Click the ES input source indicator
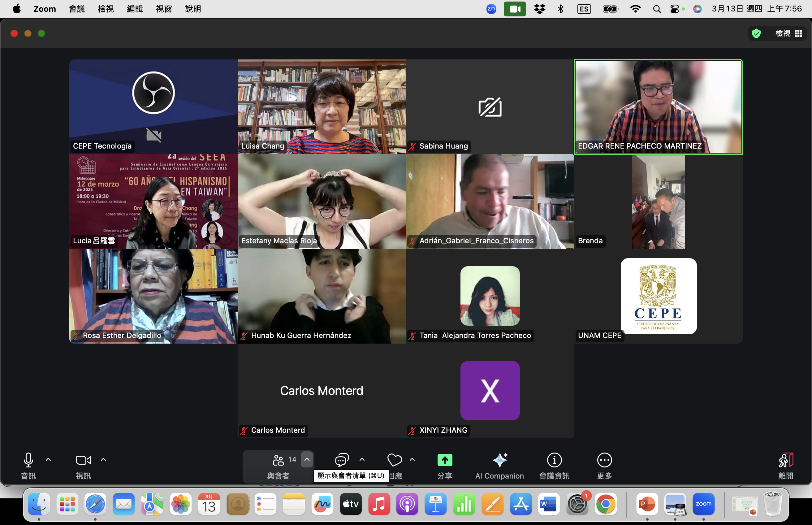Screen dimensions: 812x525 click(x=584, y=9)
